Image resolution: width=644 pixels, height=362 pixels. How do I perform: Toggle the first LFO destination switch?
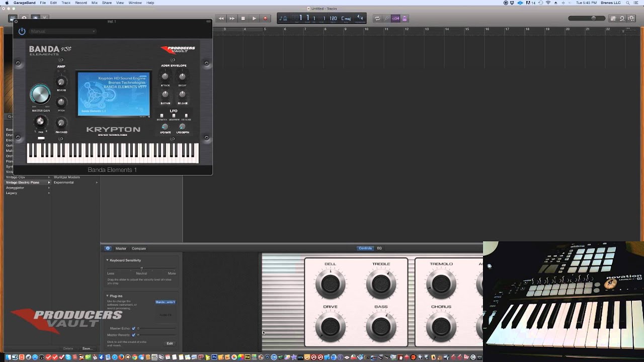tap(162, 116)
